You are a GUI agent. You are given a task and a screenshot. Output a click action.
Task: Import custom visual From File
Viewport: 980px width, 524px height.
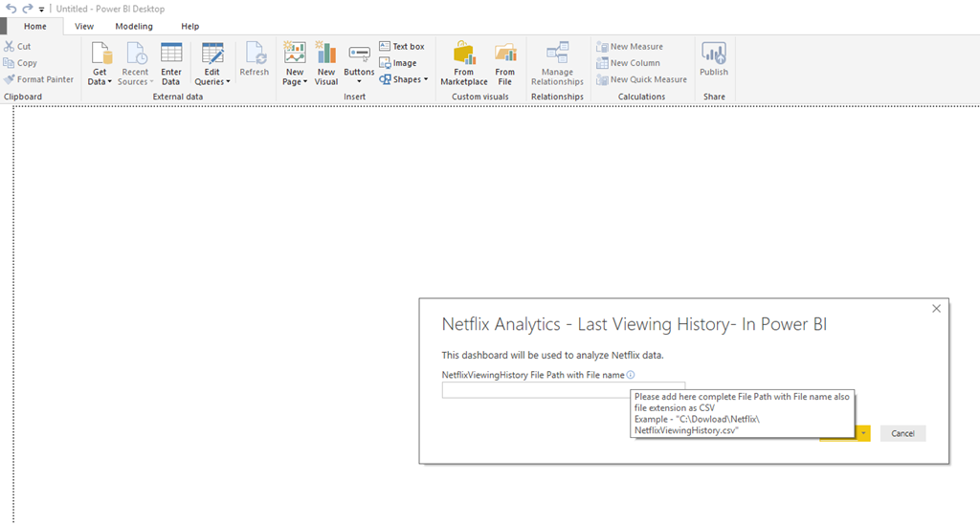[505, 54]
